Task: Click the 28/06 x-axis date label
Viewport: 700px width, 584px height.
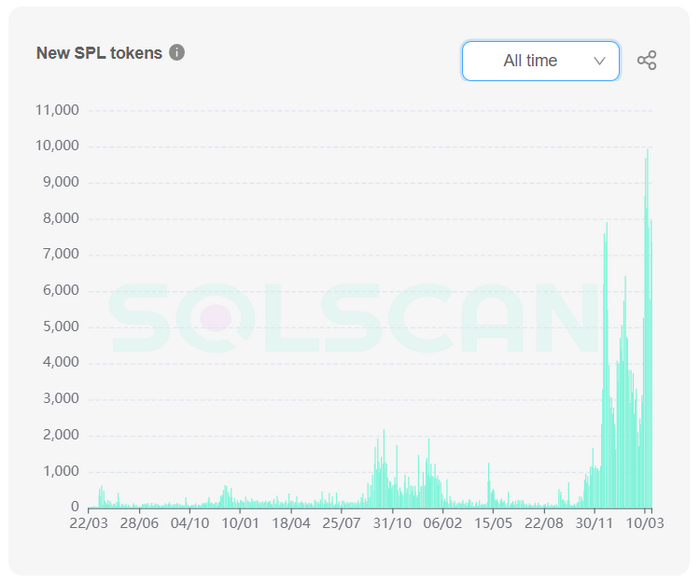Action: (x=139, y=523)
